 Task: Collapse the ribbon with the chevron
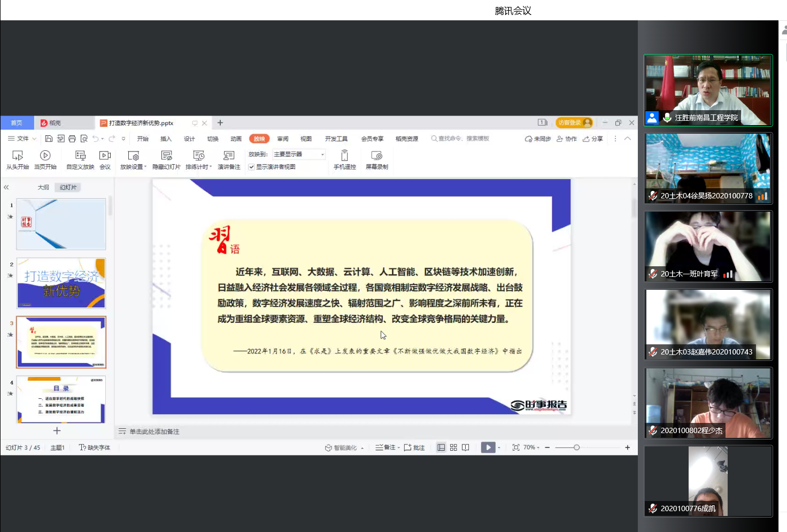pyautogui.click(x=628, y=138)
